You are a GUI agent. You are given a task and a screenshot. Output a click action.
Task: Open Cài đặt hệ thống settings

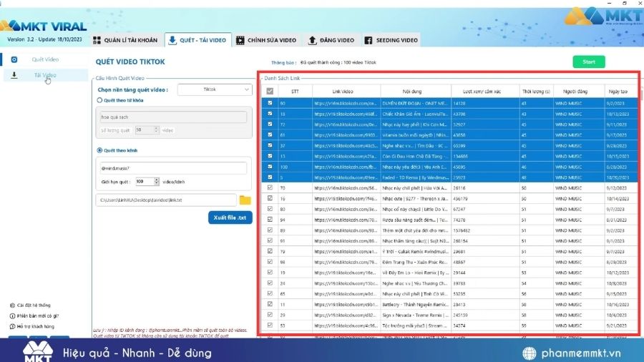13,305
